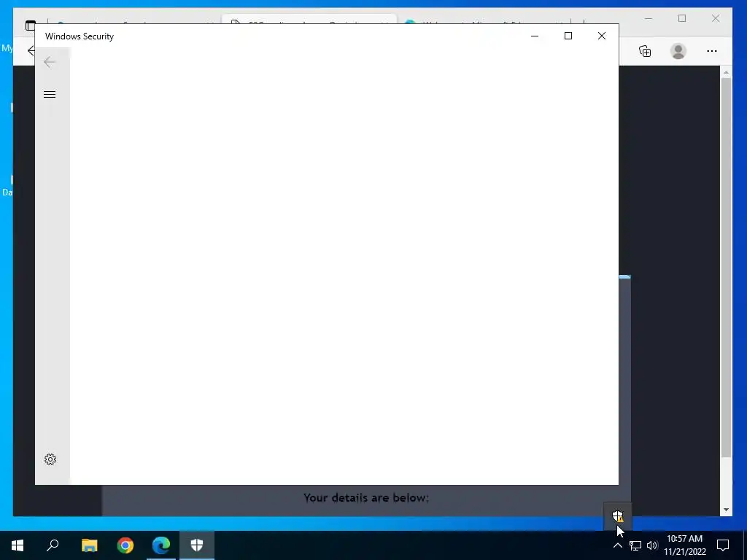
Task: Launch File Explorer from taskbar
Action: click(x=89, y=545)
